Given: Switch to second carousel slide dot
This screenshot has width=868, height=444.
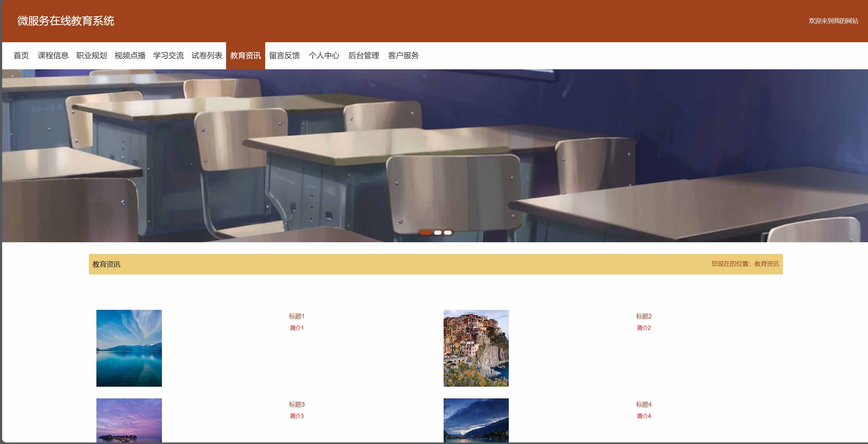Looking at the screenshot, I should pyautogui.click(x=438, y=233).
